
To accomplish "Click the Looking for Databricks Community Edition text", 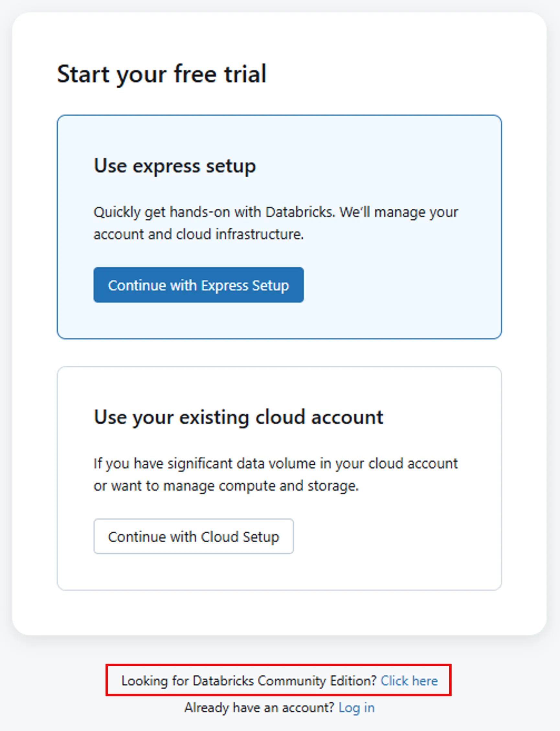I will pos(249,681).
